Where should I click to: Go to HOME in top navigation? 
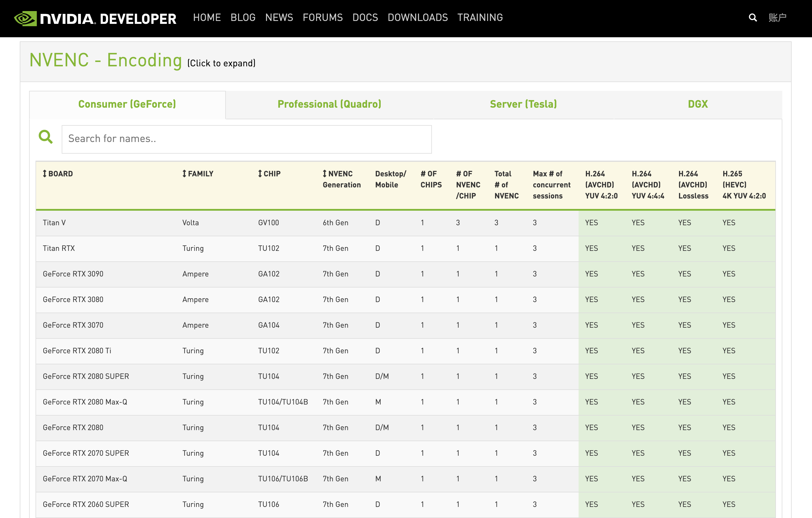[x=207, y=17]
